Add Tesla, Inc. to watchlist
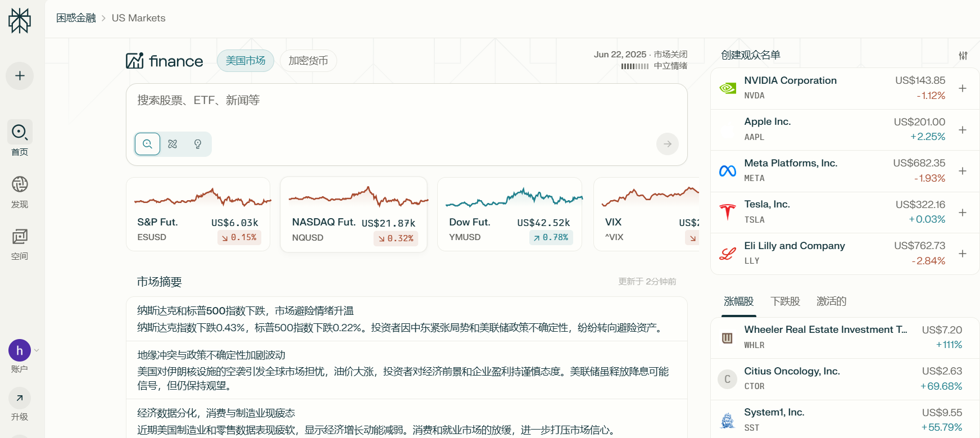The height and width of the screenshot is (438, 980). click(962, 213)
